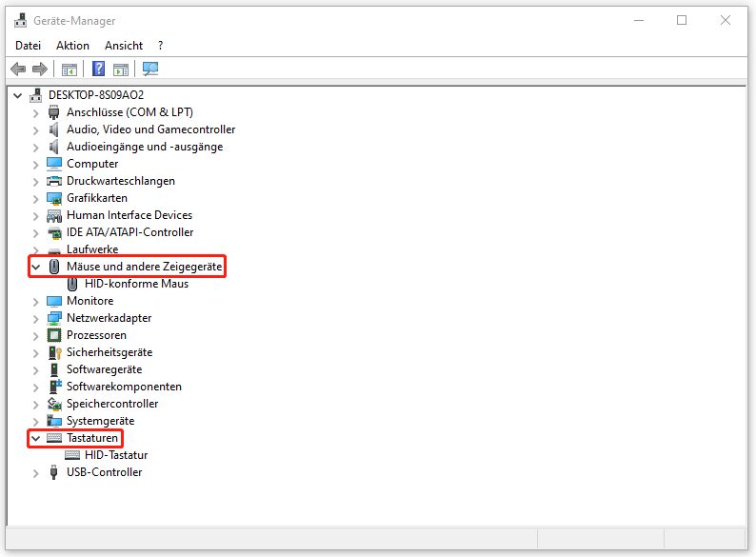This screenshot has width=756, height=557.
Task: Click the Grafikkarten display adapter icon
Action: tap(54, 198)
